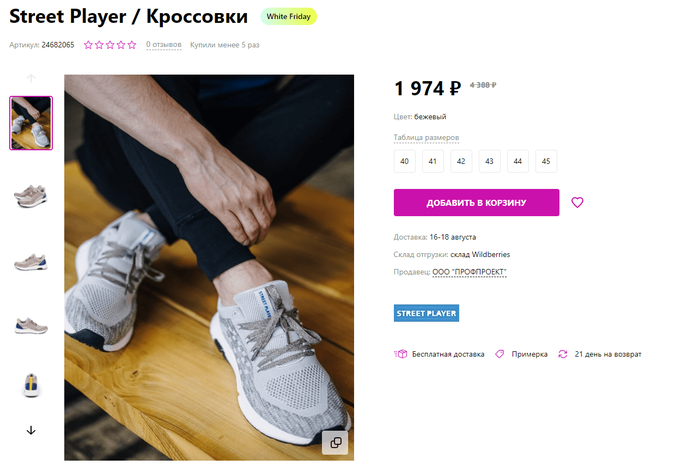700x471 pixels.
Task: Click the 21-day return arrows icon
Action: click(563, 354)
